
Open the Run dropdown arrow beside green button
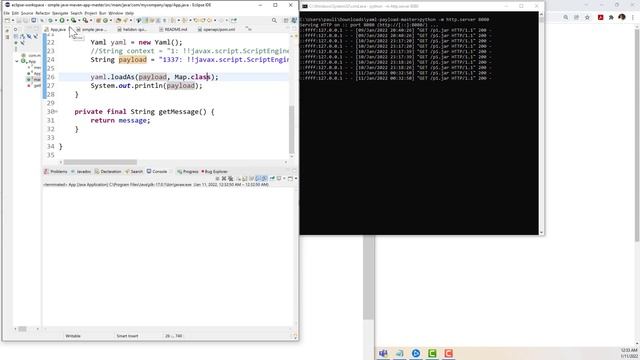point(67,20)
